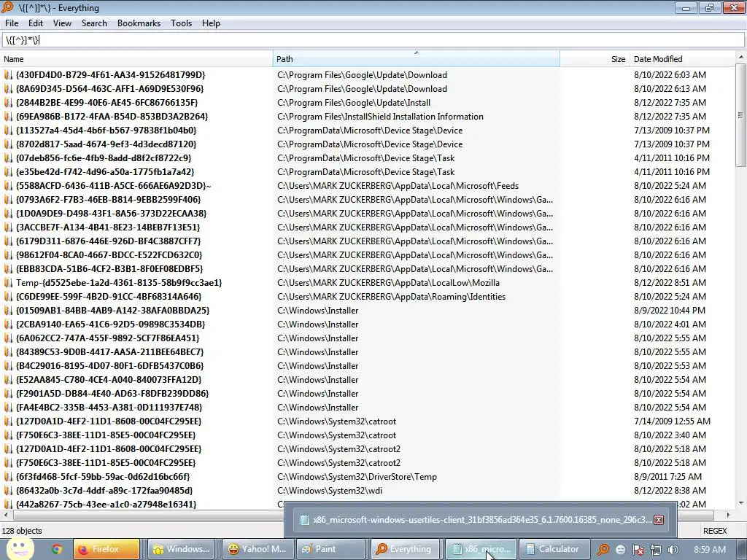Click folder icon of {8A69D345-D564-463C-AFF1-A69D9E530F96}
Viewport: 747px width, 560px height.
7,88
